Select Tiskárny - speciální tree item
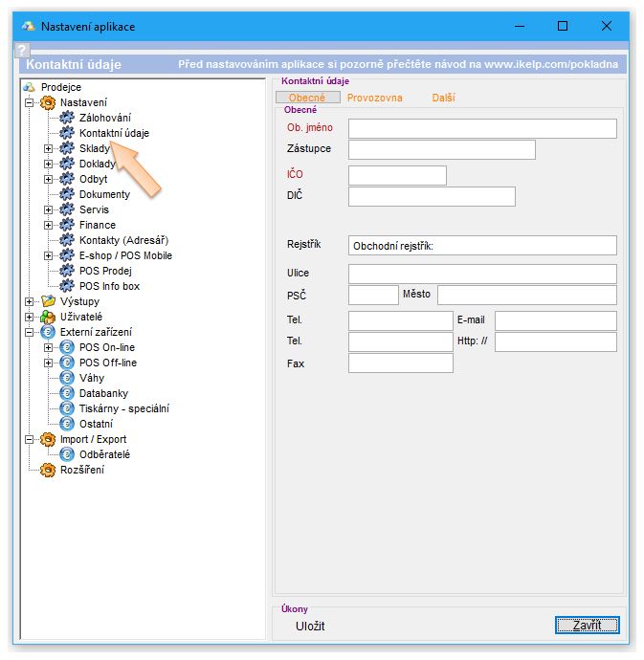The height and width of the screenshot is (660, 644). pyautogui.click(x=123, y=408)
